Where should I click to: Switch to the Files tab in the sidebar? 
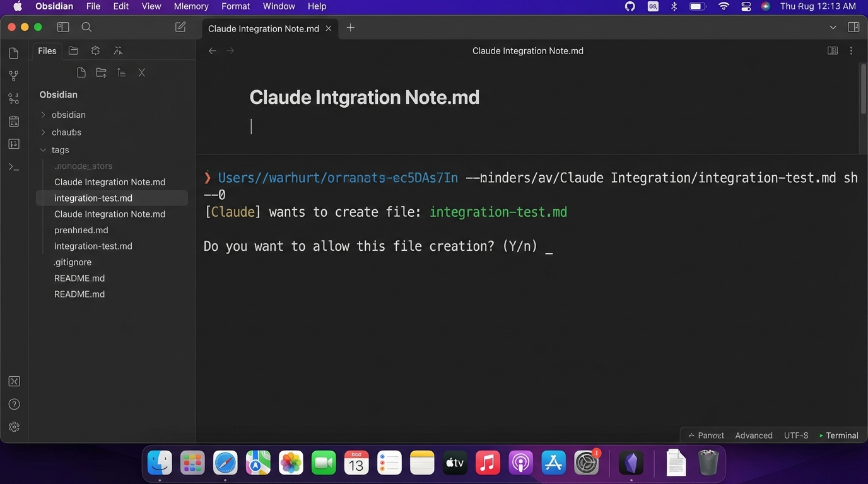(46, 50)
